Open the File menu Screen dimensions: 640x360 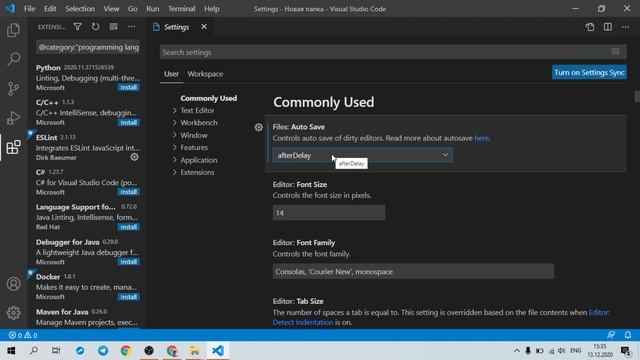29,9
